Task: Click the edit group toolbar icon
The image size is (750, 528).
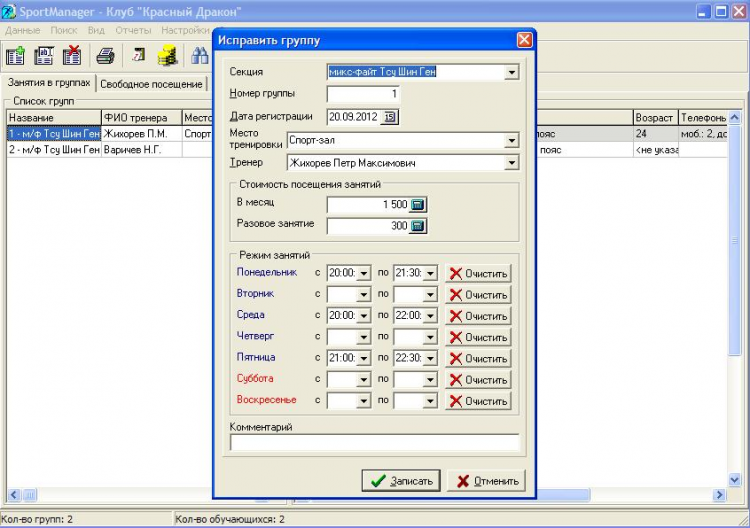Action: pyautogui.click(x=44, y=55)
